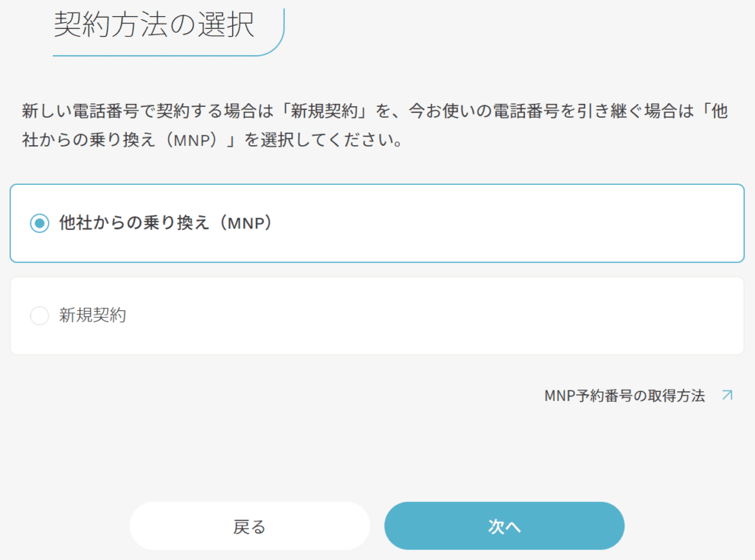The width and height of the screenshot is (755, 560).
Task: Click the word MNP in the selected option label
Action: point(246,223)
